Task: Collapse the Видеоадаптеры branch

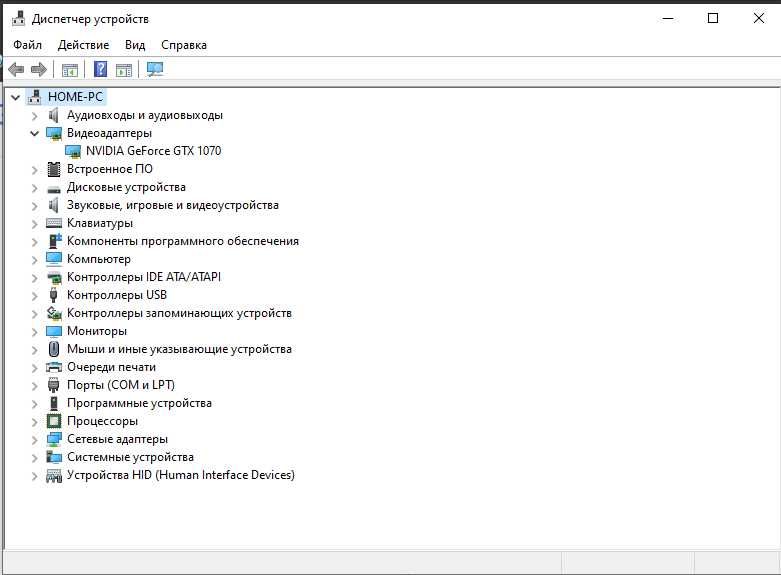Action: click(34, 134)
